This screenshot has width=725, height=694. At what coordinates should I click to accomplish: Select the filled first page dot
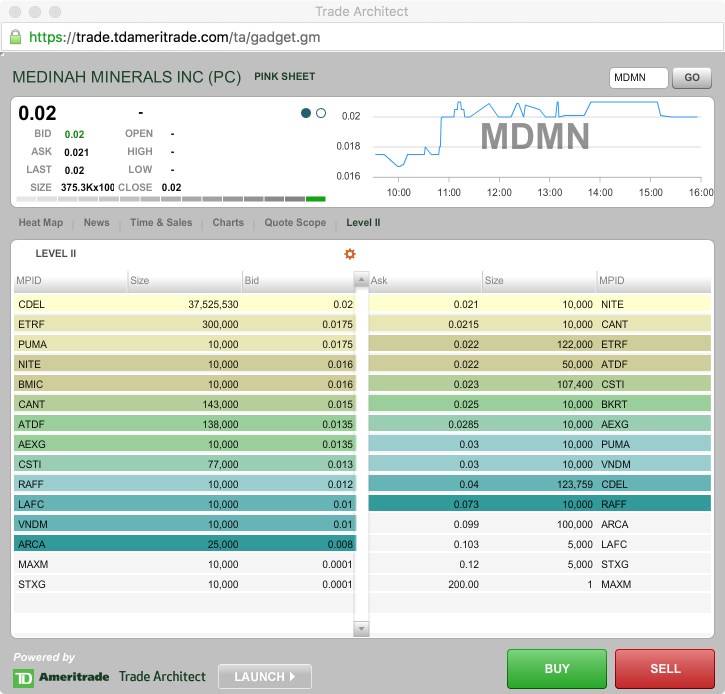[x=306, y=113]
